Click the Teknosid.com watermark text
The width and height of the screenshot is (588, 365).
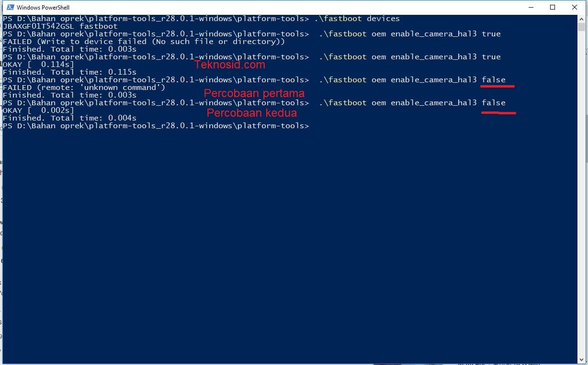230,65
